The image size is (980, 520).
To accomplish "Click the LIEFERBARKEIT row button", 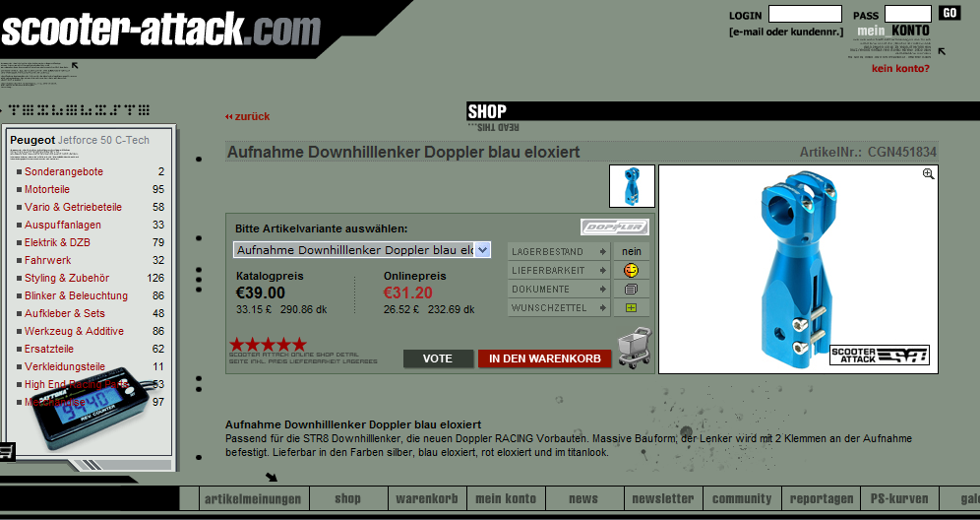I will tap(558, 270).
